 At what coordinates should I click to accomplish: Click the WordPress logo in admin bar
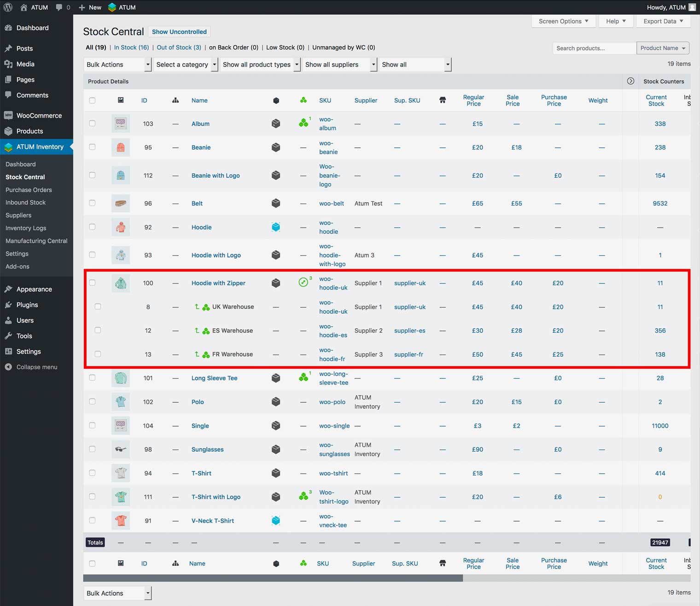8,7
